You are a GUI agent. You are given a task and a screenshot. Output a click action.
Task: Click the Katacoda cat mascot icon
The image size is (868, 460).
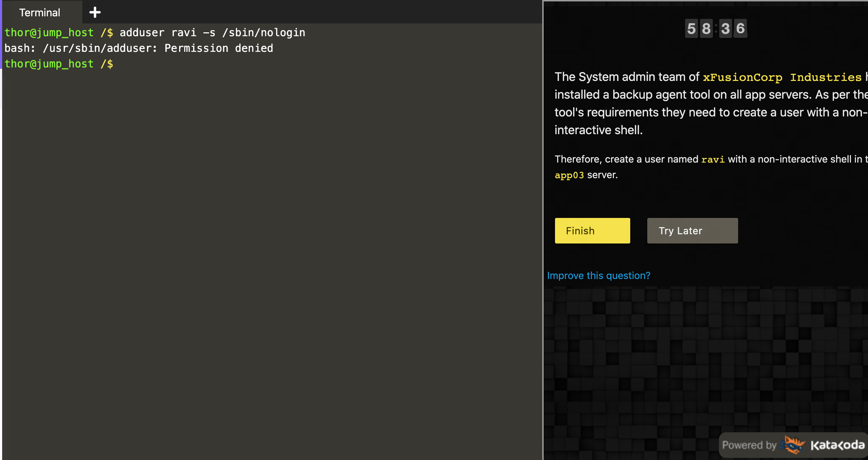[793, 445]
